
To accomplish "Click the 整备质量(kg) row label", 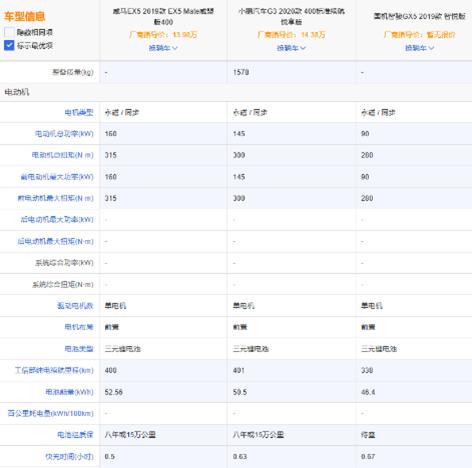I will tap(73, 72).
